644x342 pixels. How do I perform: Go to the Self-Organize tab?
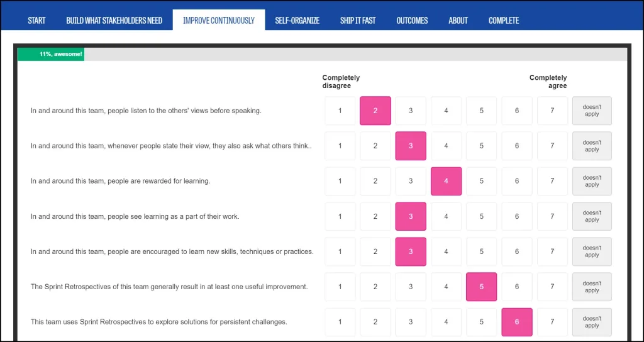coord(297,21)
